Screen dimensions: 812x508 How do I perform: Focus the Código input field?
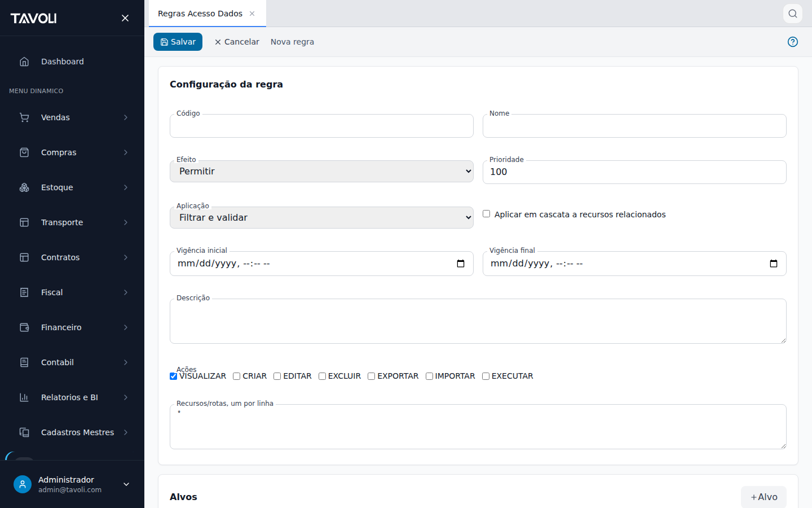[321, 126]
